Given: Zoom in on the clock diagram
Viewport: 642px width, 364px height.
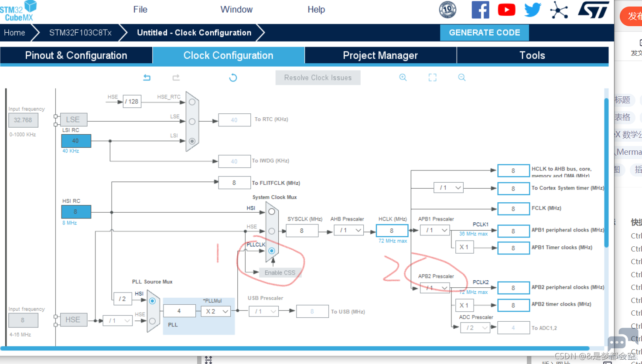Looking at the screenshot, I should click(403, 78).
